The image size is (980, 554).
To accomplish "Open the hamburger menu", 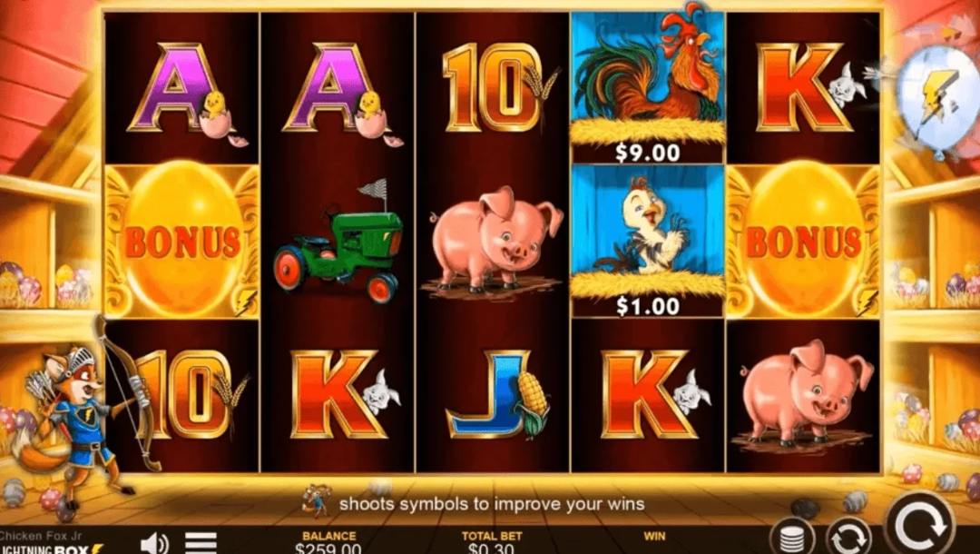I will point(201,543).
